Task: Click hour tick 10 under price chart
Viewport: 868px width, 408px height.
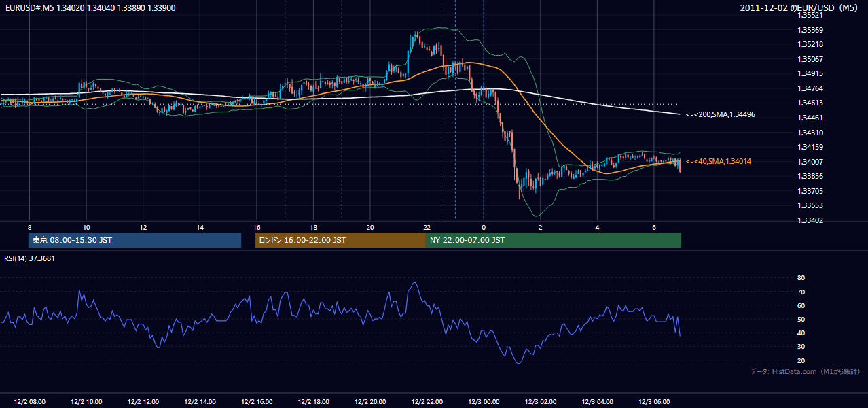Action: [86, 227]
